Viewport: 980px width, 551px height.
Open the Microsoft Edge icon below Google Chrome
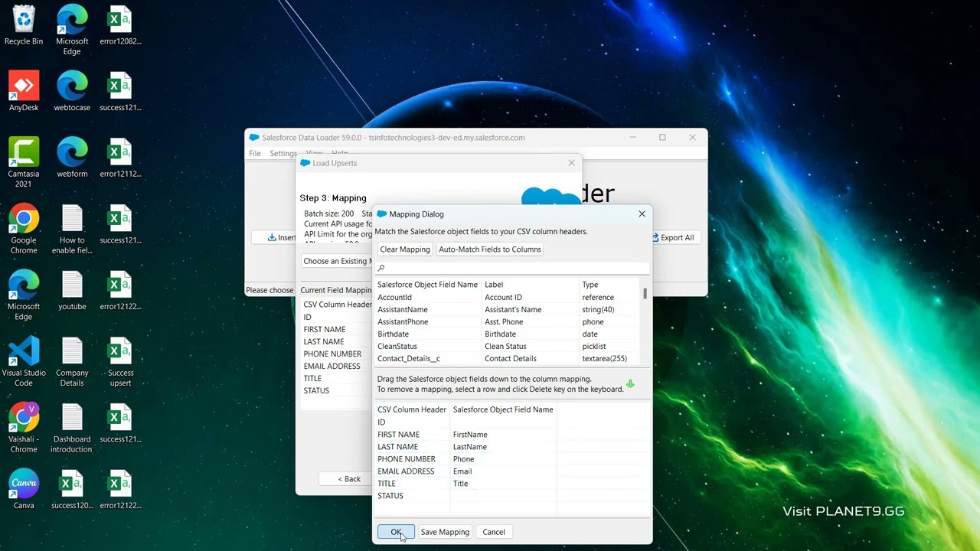pos(24,295)
